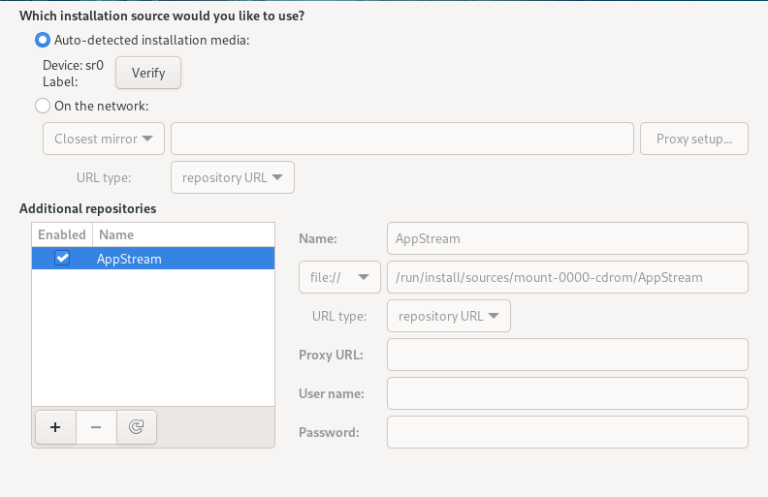This screenshot has width=768, height=497.
Task: Focus the User name input field
Action: 567,393
